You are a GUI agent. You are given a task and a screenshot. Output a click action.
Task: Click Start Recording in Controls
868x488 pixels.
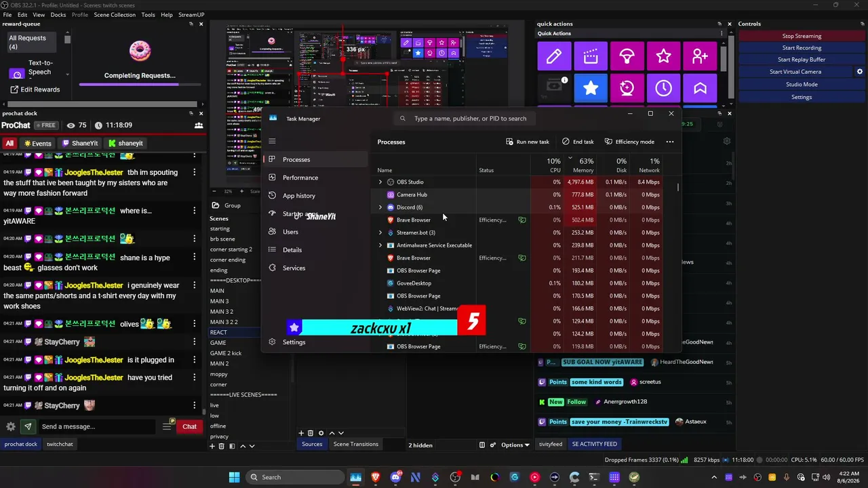coord(802,48)
